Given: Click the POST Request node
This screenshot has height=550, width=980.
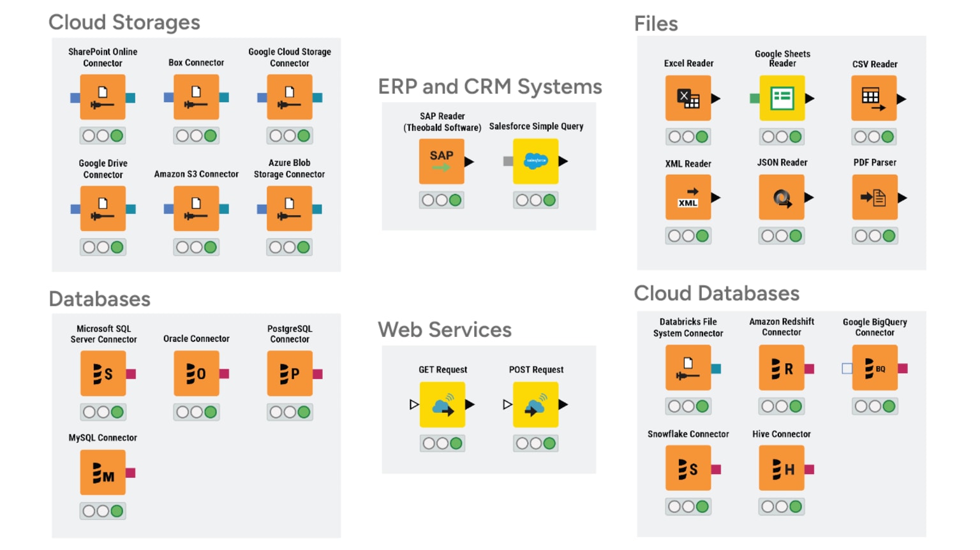Looking at the screenshot, I should click(x=535, y=405).
